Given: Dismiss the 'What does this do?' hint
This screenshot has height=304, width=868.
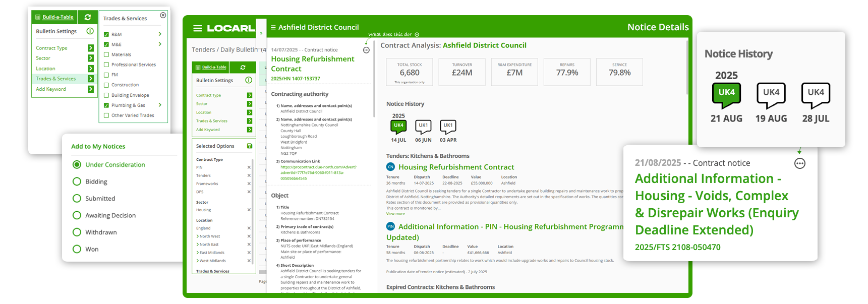Looking at the screenshot, I should (417, 35).
